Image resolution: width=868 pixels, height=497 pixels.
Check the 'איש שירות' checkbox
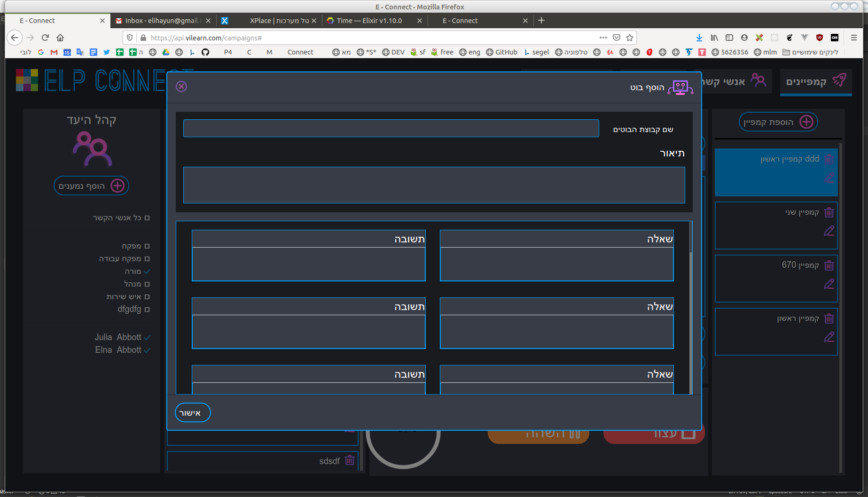[147, 297]
